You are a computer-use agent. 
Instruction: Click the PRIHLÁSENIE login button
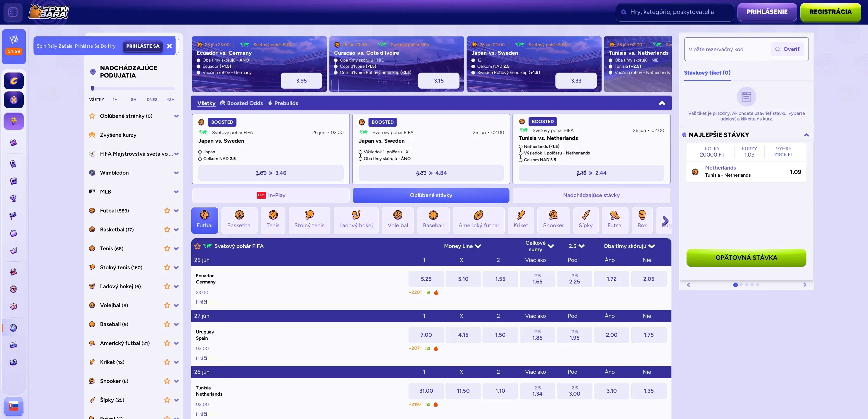[767, 12]
